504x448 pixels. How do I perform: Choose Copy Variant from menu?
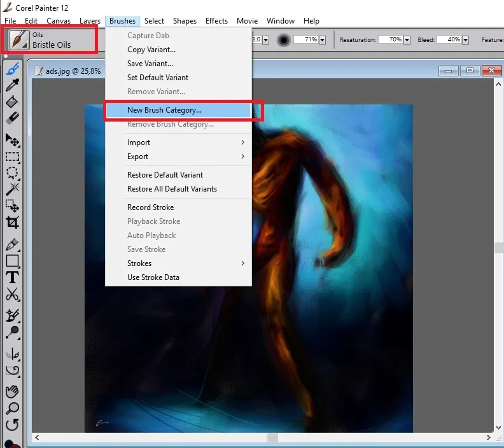pyautogui.click(x=178, y=50)
